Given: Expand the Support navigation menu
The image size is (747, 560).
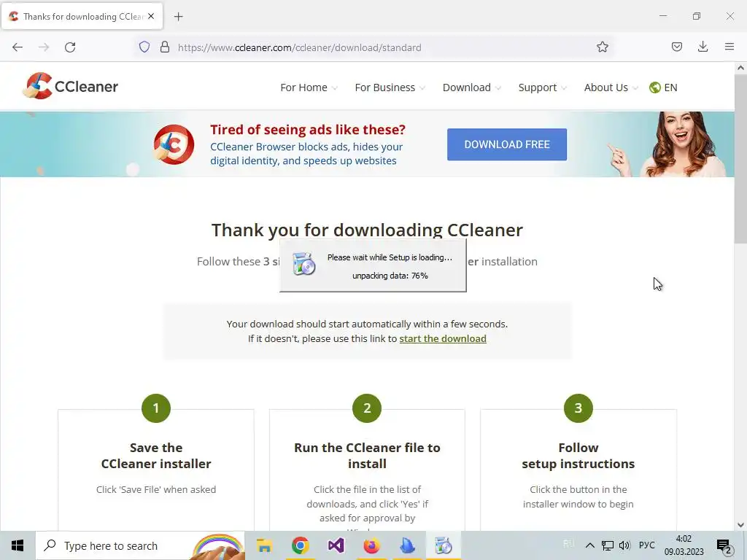Looking at the screenshot, I should click(x=542, y=87).
